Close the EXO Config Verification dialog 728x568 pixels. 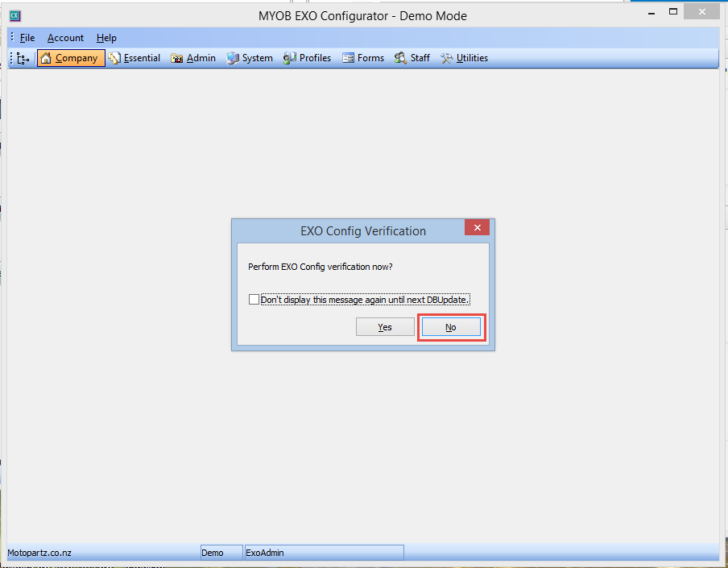(477, 227)
